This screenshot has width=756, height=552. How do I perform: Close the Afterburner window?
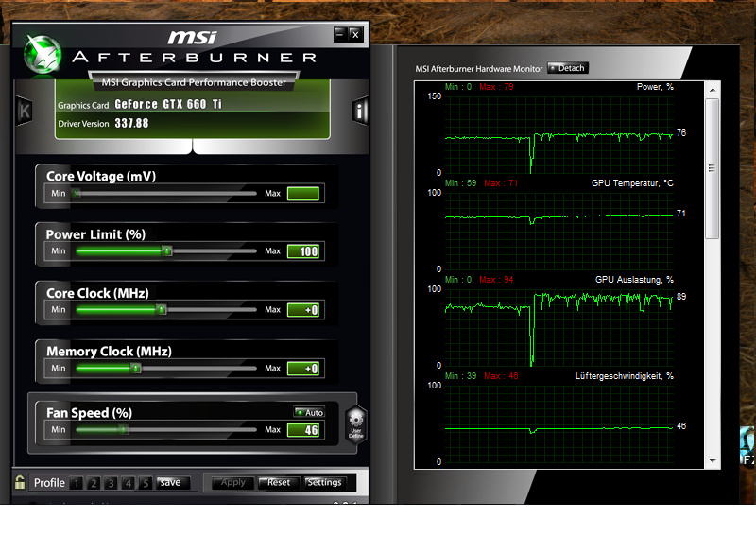355,34
